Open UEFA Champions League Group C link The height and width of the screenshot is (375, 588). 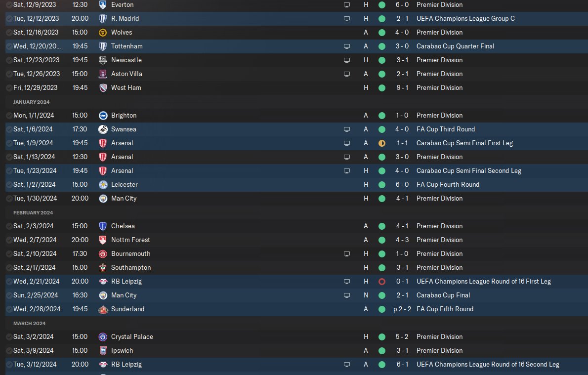(465, 19)
